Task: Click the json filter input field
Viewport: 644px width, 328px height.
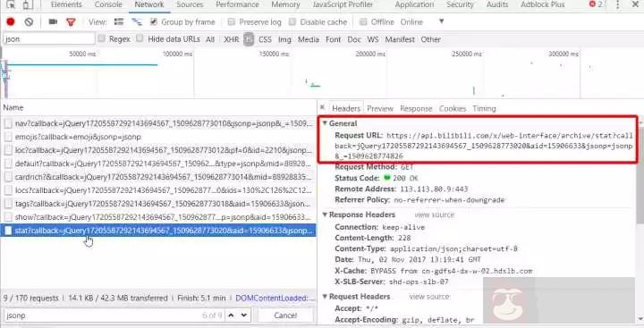Action: (49, 39)
